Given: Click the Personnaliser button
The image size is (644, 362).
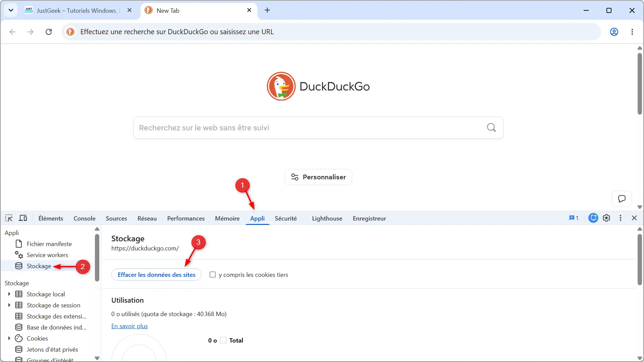Looking at the screenshot, I should pos(318,177).
